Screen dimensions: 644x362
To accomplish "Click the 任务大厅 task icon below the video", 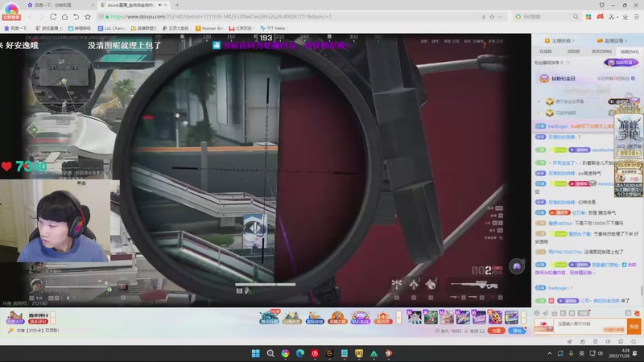I will (x=15, y=318).
